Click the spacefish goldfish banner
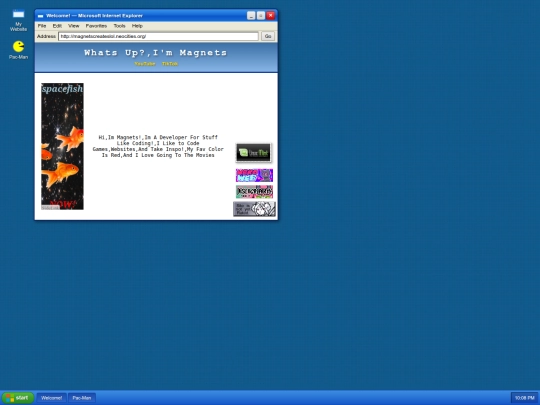 (x=62, y=146)
